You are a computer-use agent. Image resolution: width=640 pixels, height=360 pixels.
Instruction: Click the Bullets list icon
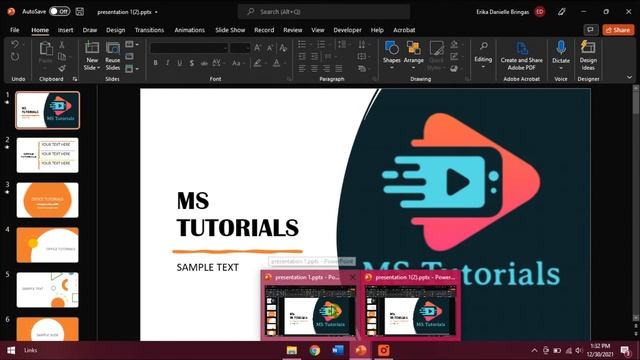click(302, 44)
